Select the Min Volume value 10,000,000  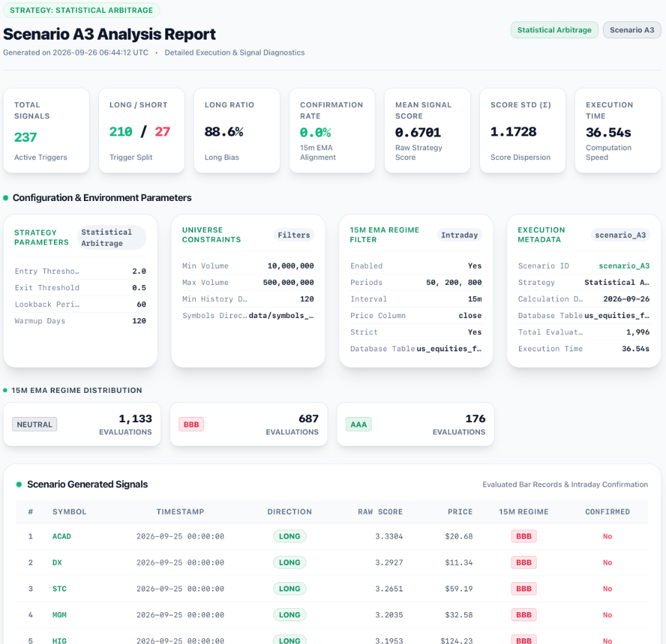(x=291, y=266)
